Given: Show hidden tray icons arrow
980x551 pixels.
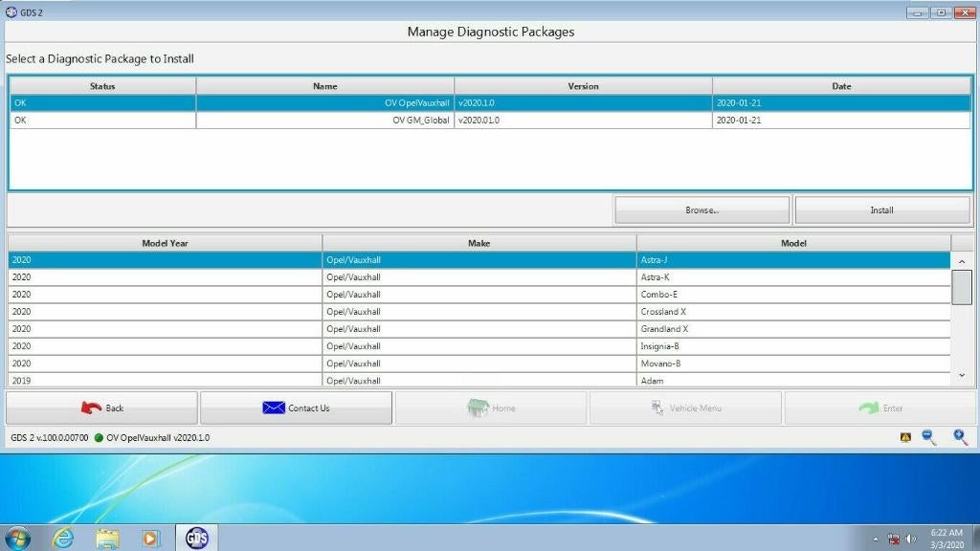Looking at the screenshot, I should 876,539.
